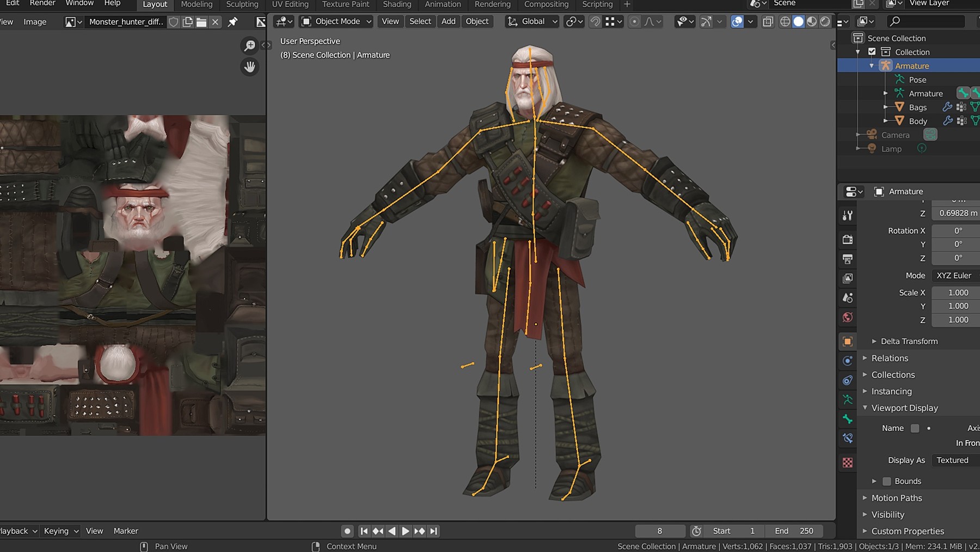Click the Scale X value field
This screenshot has height=552, width=980.
pyautogui.click(x=954, y=293)
